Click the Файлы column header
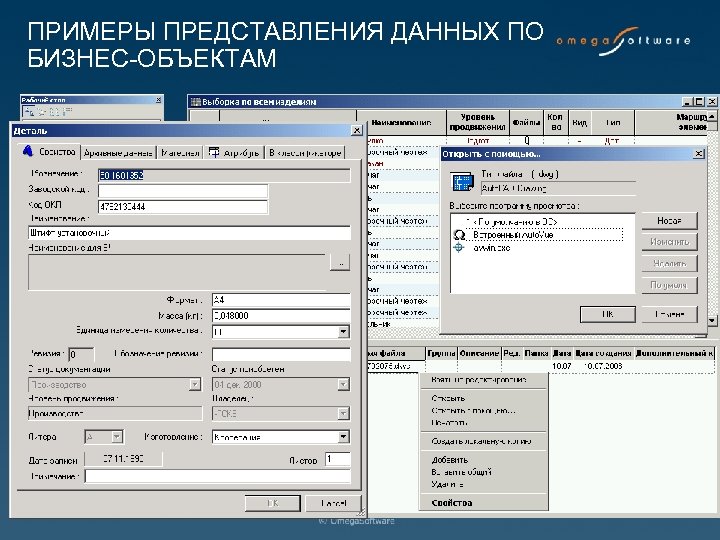Screen dimensions: 720x540 (526, 122)
